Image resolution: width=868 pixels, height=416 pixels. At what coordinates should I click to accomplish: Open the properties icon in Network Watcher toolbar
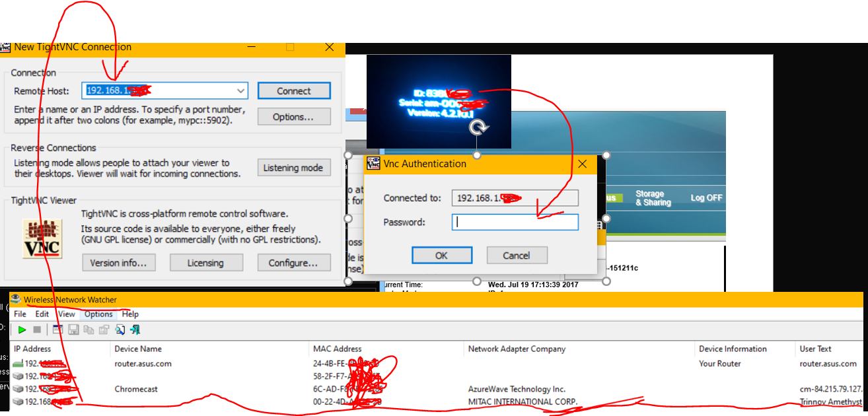point(104,329)
